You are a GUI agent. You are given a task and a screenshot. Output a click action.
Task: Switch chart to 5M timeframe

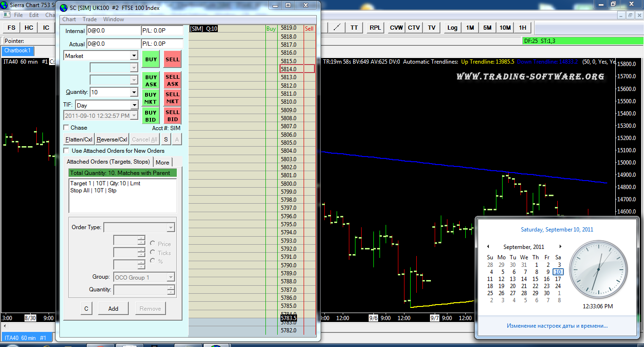pos(487,27)
